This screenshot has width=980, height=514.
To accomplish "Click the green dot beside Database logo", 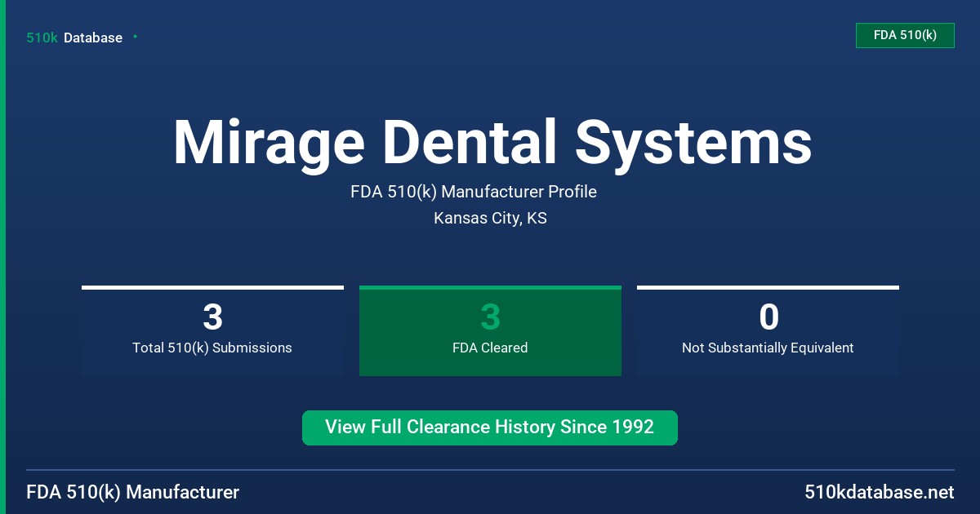I will pyautogui.click(x=135, y=37).
